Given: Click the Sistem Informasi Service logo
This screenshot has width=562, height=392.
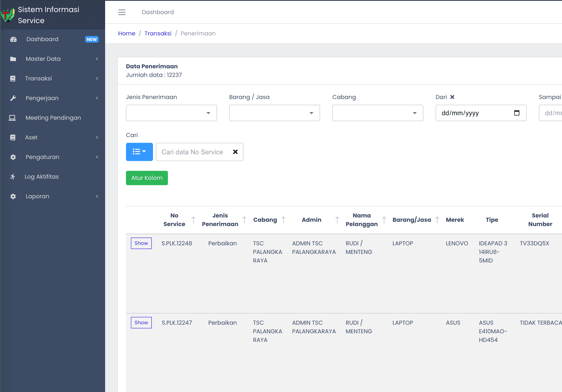Looking at the screenshot, I should tap(8, 15).
